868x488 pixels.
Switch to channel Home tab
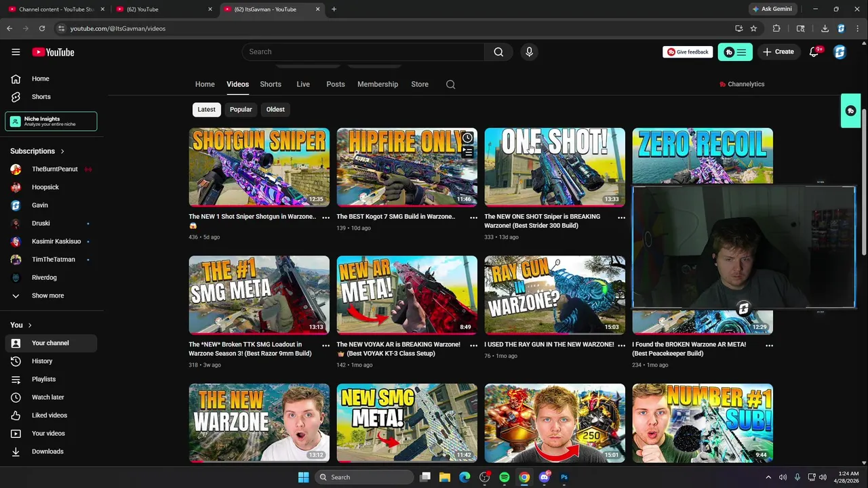pos(205,84)
